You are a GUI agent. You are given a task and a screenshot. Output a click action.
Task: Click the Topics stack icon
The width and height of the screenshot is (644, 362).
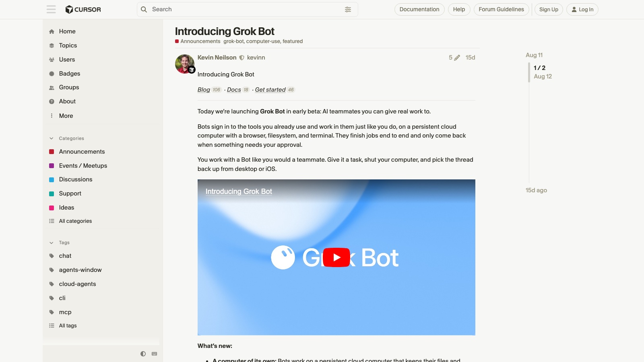tap(52, 45)
